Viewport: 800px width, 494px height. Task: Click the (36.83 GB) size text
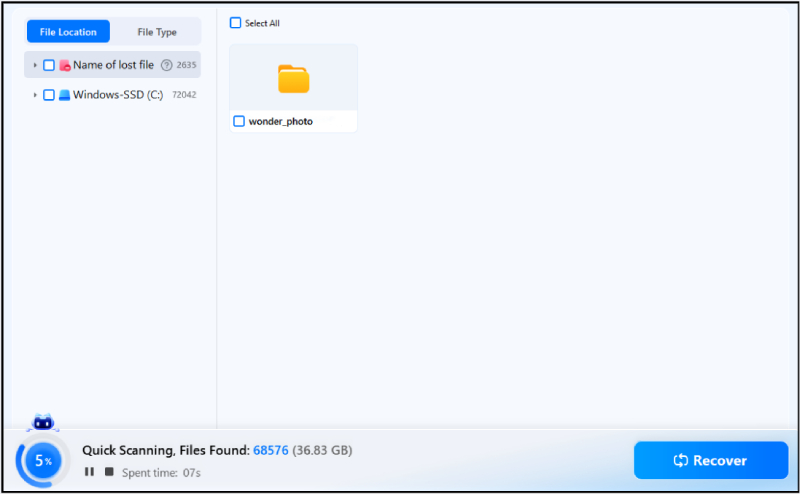tap(322, 450)
